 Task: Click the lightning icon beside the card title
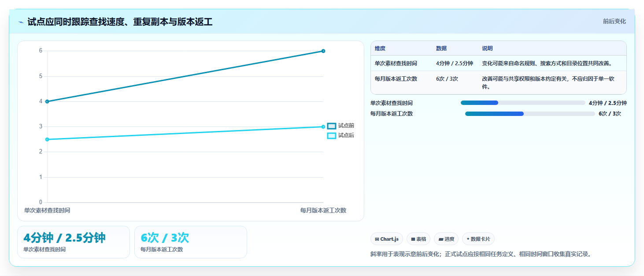click(x=21, y=22)
